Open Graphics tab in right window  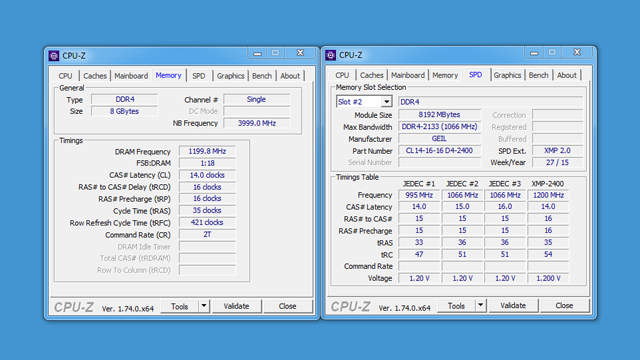pyautogui.click(x=507, y=75)
